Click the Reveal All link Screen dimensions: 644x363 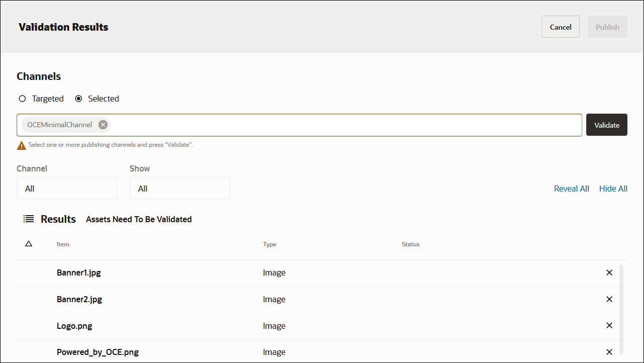coord(571,188)
